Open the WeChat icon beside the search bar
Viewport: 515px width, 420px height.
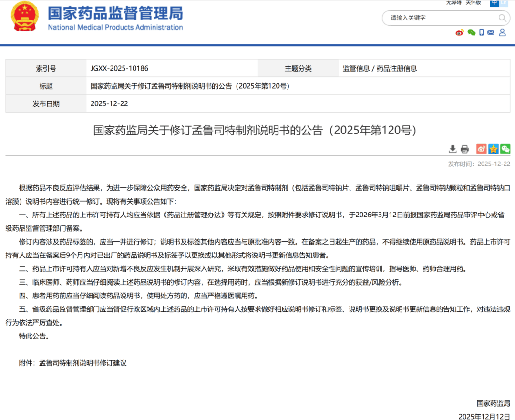click(472, 32)
